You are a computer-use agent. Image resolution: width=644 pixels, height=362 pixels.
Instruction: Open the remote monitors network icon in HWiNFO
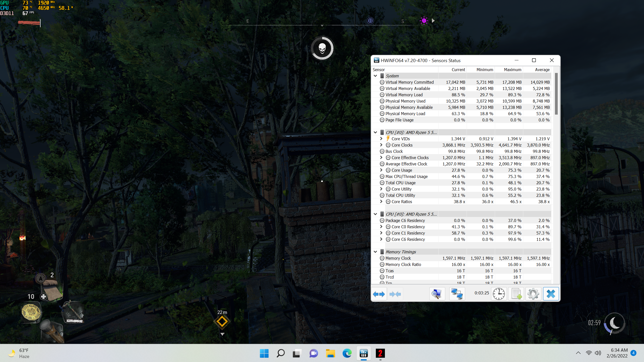coord(457,294)
